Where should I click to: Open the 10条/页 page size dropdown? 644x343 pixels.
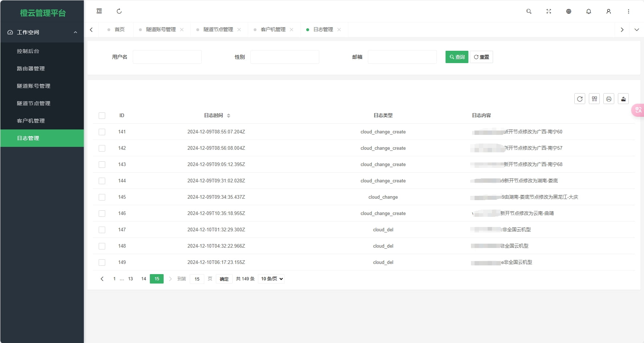click(x=271, y=279)
